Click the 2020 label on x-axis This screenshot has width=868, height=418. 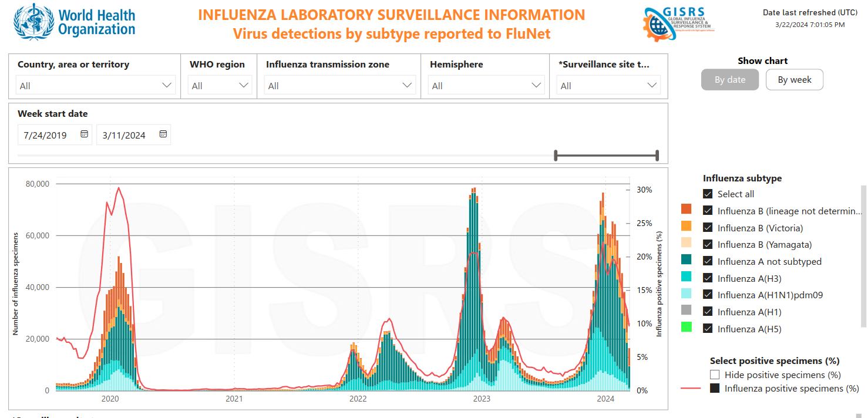(110, 399)
